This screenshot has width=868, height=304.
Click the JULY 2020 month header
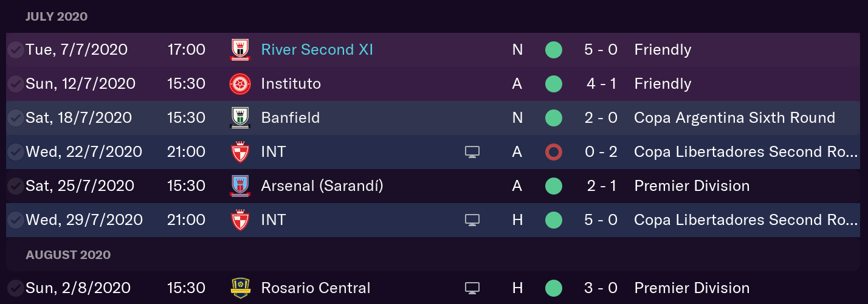point(57,16)
